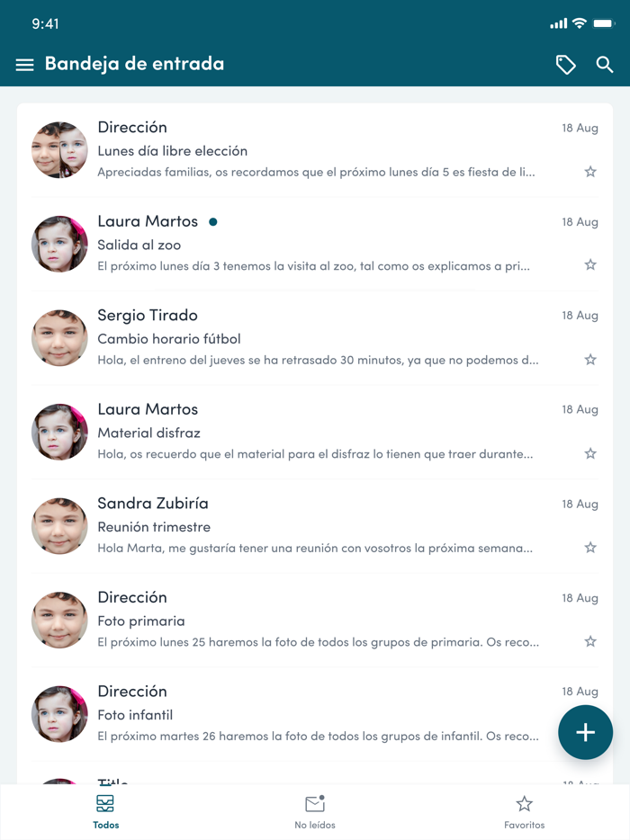This screenshot has width=630, height=840.
Task: Star the Foto primaria message
Action: click(590, 641)
